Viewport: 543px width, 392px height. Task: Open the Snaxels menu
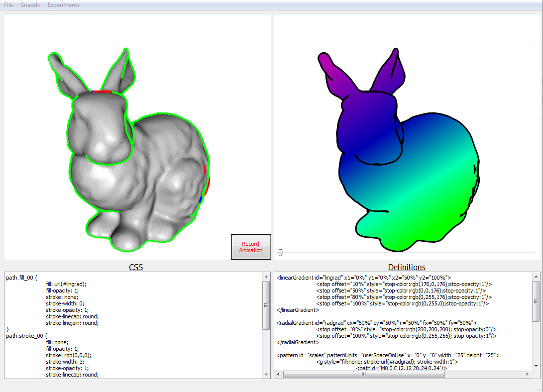click(30, 5)
